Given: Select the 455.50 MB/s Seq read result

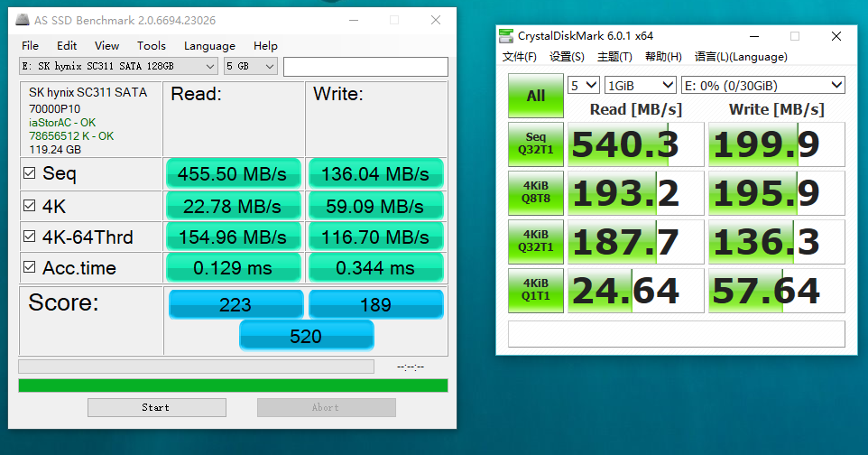Looking at the screenshot, I should (233, 173).
